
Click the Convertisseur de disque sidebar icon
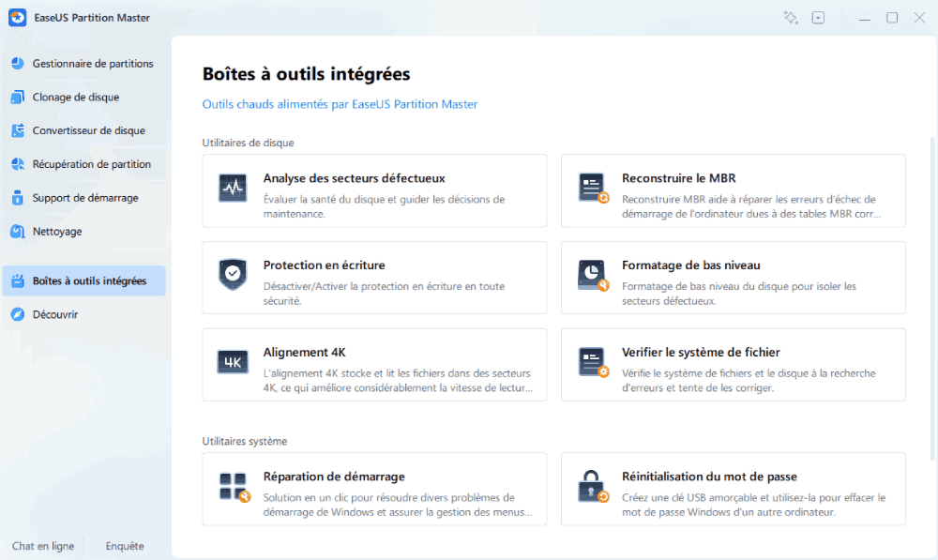click(17, 130)
